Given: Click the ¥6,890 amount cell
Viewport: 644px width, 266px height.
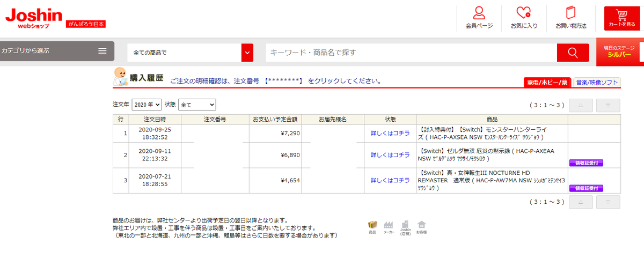Looking at the screenshot, I should [x=275, y=155].
